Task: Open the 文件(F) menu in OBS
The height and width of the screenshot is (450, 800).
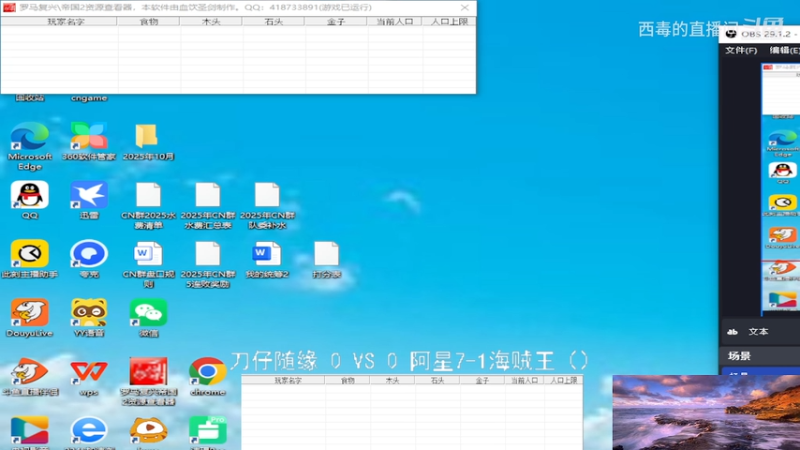Action: 741,50
